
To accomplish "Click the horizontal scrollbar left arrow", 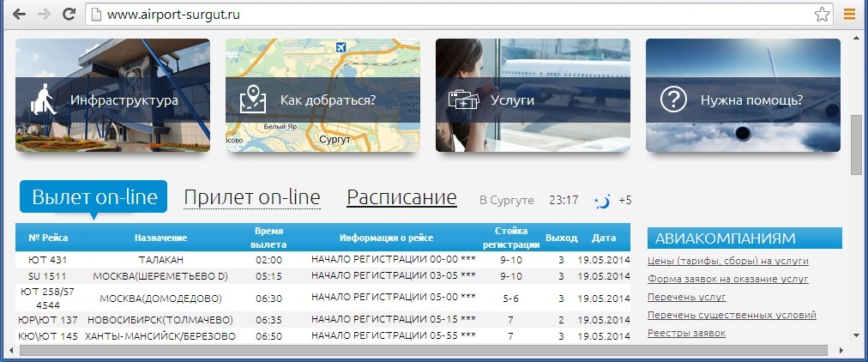I will click(11, 350).
